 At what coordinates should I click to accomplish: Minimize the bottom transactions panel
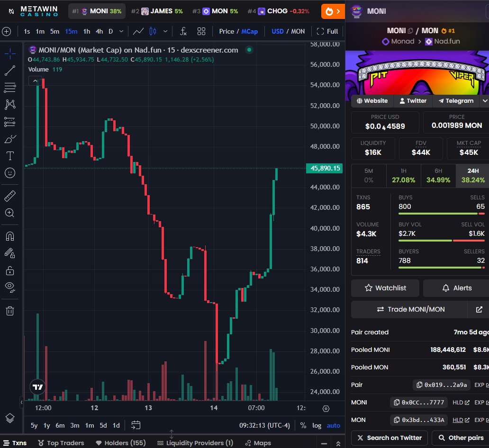pyautogui.click(x=324, y=443)
